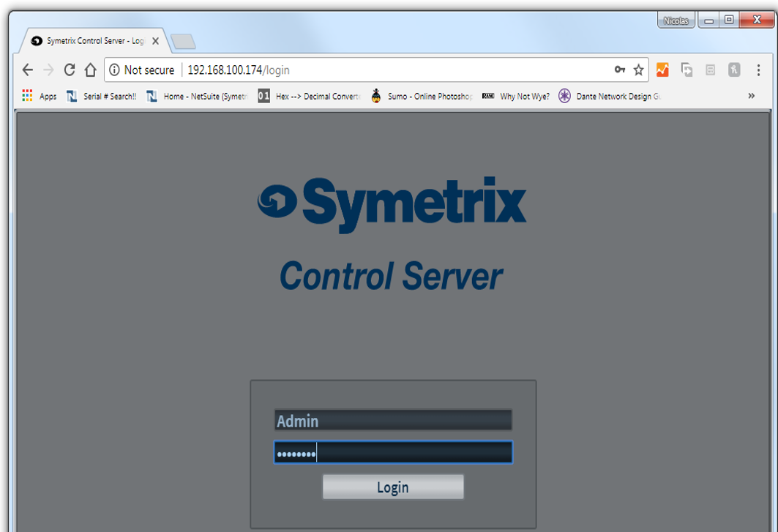Close the Symetrix Control Server tab
The width and height of the screenshot is (778, 532).
click(x=155, y=41)
